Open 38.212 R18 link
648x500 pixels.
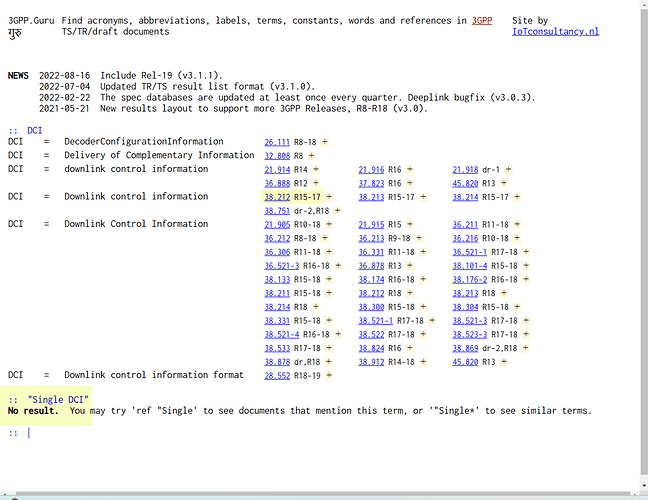coord(371,293)
